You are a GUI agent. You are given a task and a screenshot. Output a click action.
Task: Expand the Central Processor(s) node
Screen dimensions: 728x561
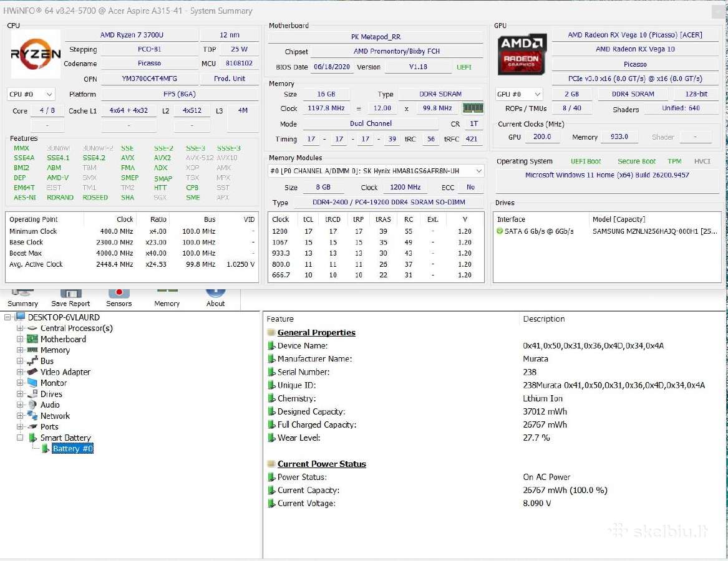coord(20,328)
